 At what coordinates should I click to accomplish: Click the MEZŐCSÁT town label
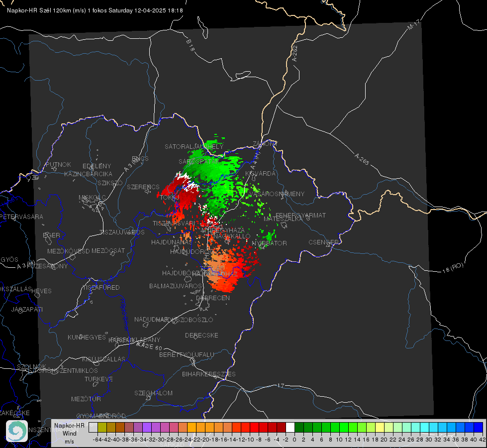coord(108,250)
